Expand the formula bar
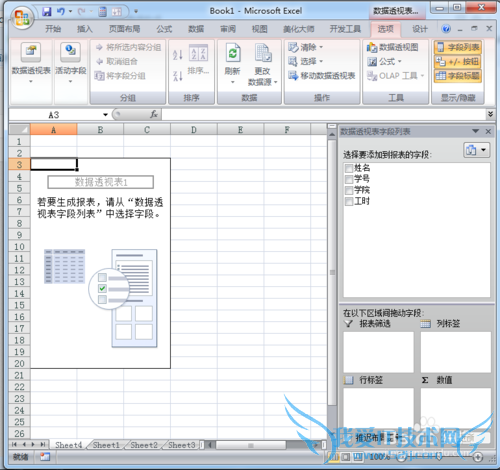Image resolution: width=500 pixels, height=470 pixels. pyautogui.click(x=490, y=114)
